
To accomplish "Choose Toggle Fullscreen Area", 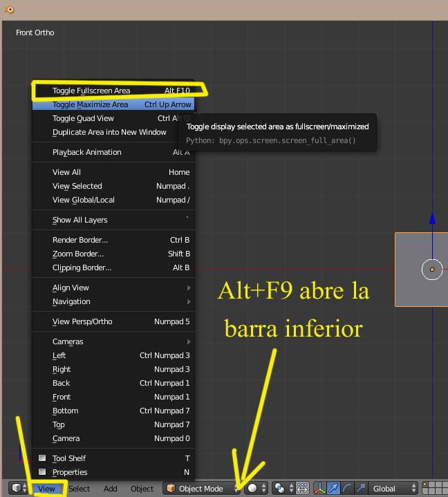I will [x=113, y=91].
